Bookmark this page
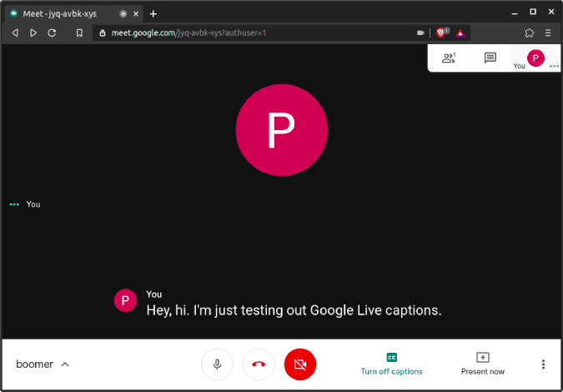The width and height of the screenshot is (563, 392). coord(79,33)
